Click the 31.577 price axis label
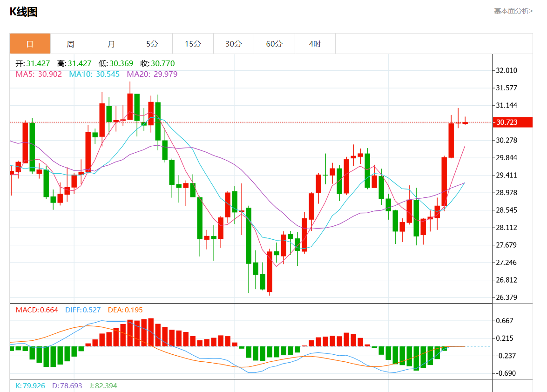Image resolution: width=547 pixels, height=392 pixels. [x=506, y=88]
